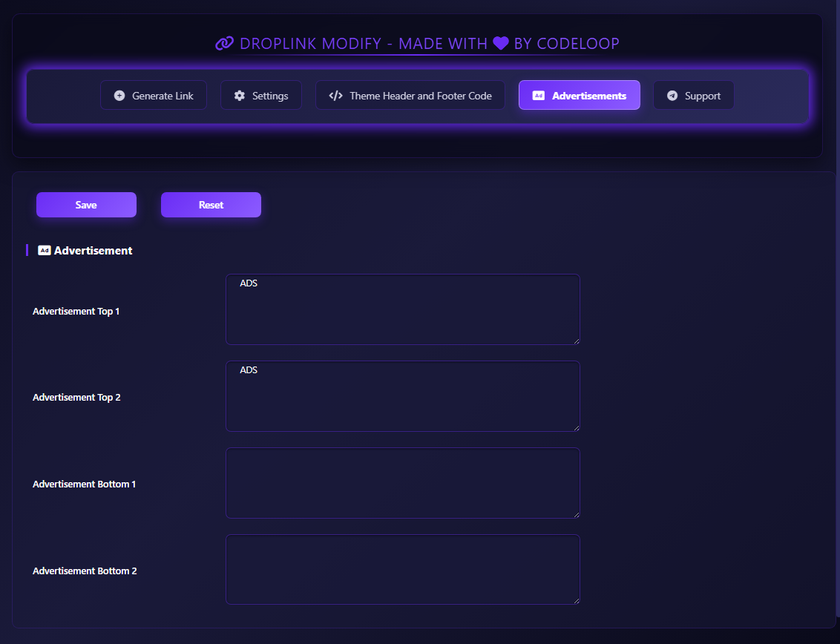The height and width of the screenshot is (644, 840).
Task: Grab the resize handle of Advertisement Top 1 box
Action: click(x=577, y=341)
